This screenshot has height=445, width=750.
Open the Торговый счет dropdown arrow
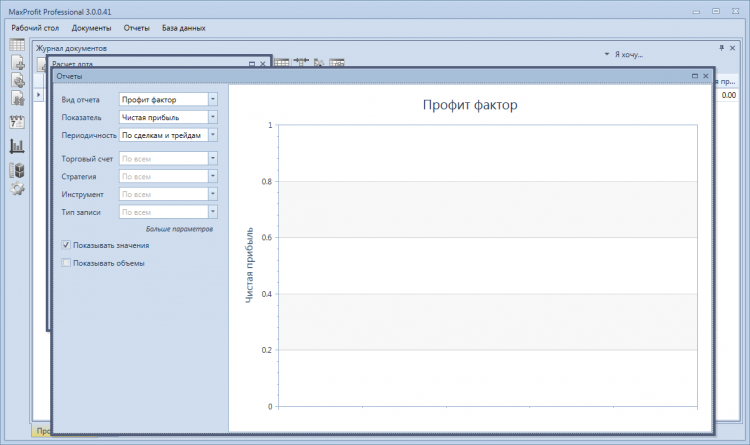coord(213,158)
